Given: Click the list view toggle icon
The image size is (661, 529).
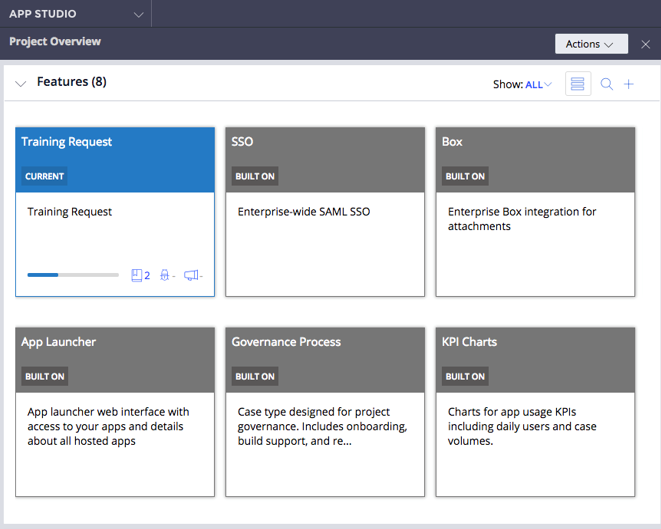Looking at the screenshot, I should pyautogui.click(x=578, y=84).
